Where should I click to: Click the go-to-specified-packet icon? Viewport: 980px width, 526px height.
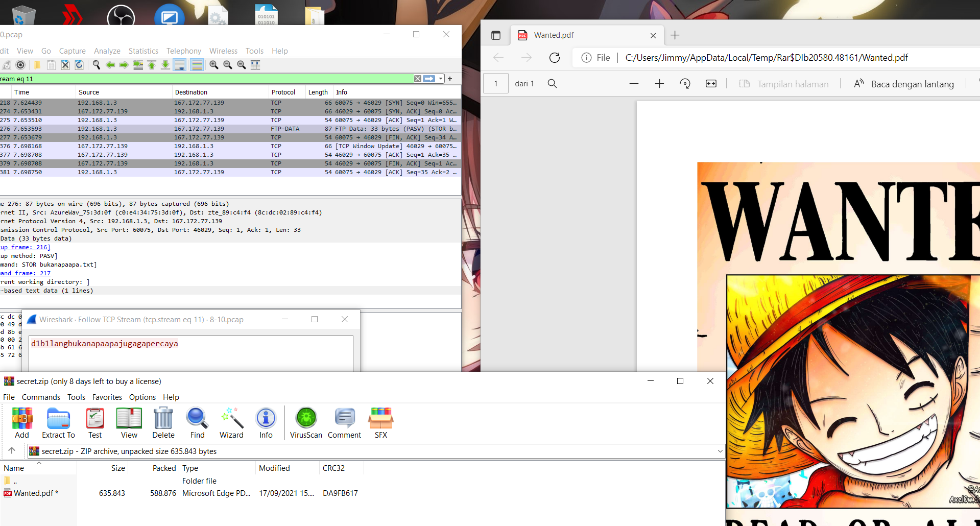click(x=138, y=65)
